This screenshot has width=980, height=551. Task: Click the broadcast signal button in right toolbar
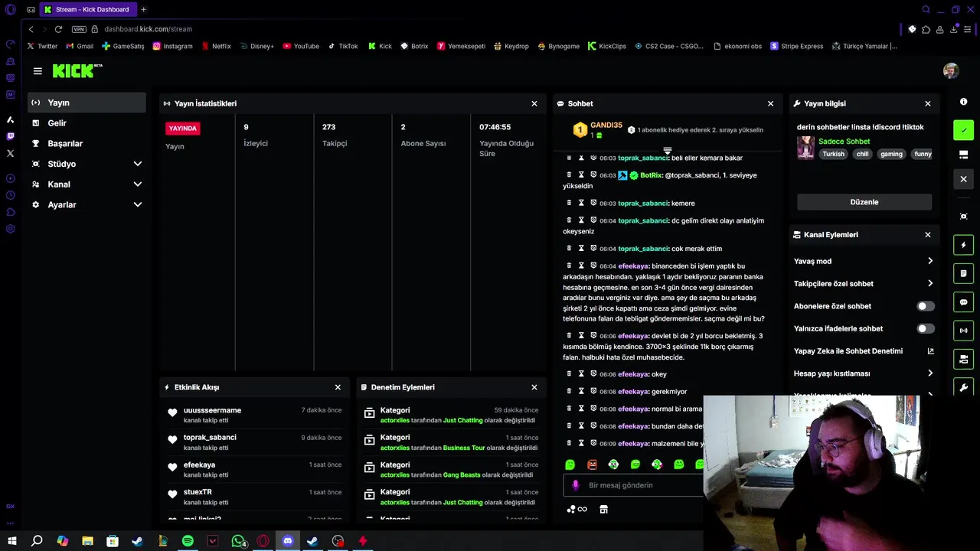pos(963,331)
